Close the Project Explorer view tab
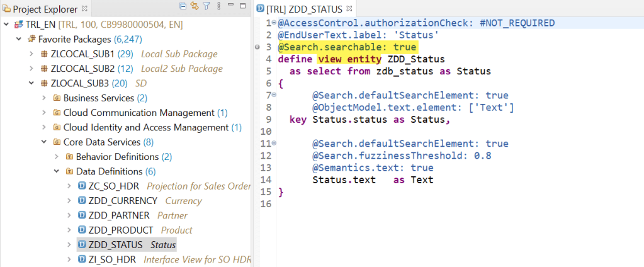The height and width of the screenshot is (267, 644). tap(85, 9)
